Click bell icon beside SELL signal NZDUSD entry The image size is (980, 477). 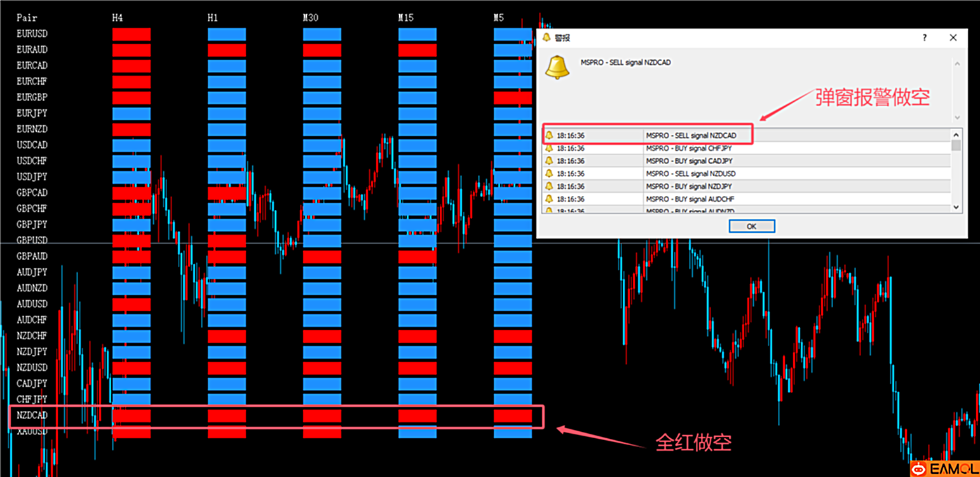click(x=549, y=174)
